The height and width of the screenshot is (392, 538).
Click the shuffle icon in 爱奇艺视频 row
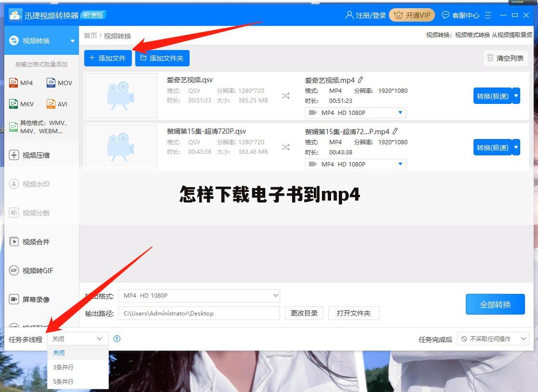pos(286,96)
